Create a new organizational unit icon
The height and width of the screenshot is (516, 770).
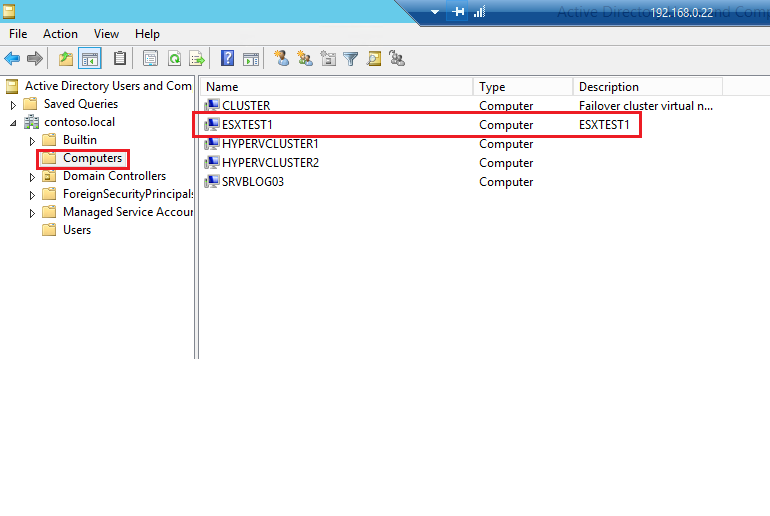tap(328, 59)
